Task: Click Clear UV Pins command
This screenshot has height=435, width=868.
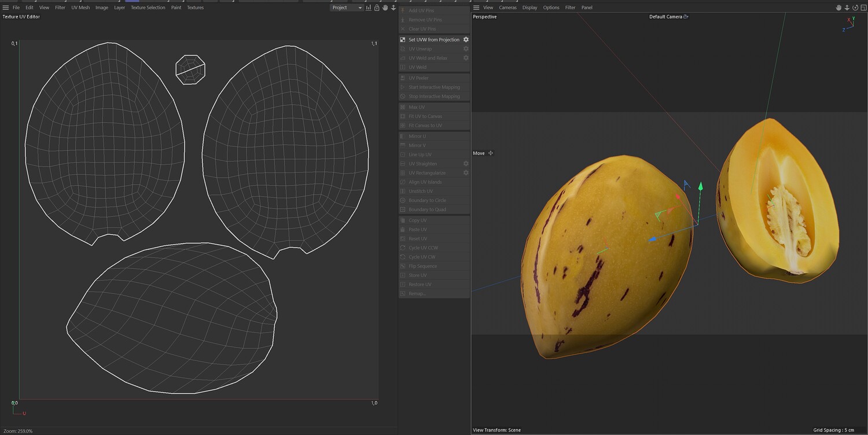Action: (x=434, y=29)
